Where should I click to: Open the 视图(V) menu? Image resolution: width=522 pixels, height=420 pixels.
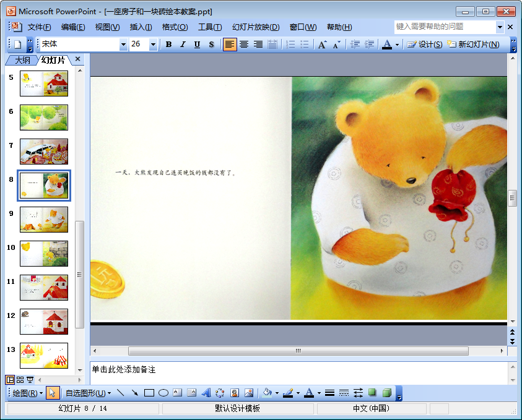(107, 27)
